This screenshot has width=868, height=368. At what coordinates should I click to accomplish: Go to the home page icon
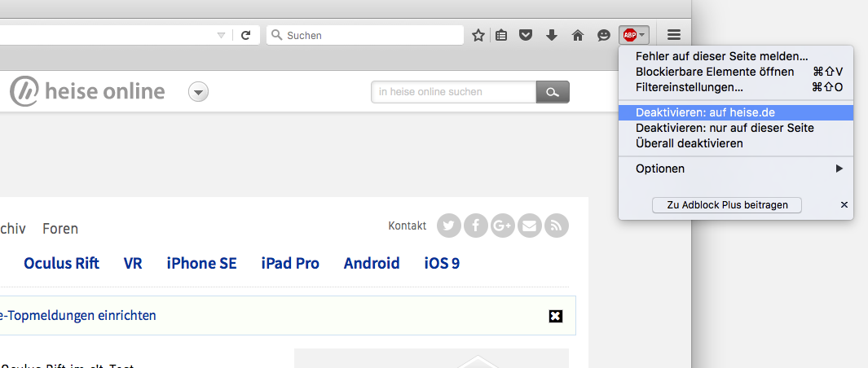click(x=577, y=36)
